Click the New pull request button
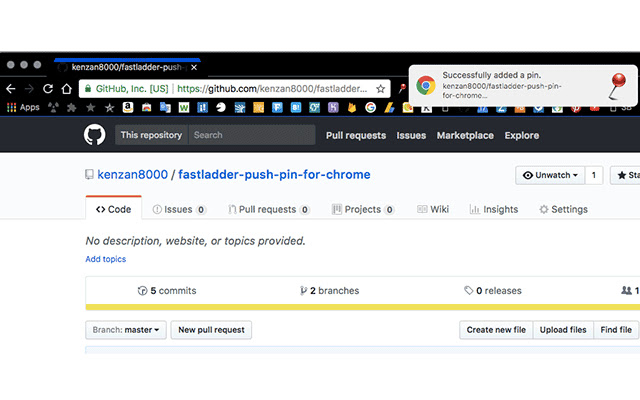 click(211, 330)
